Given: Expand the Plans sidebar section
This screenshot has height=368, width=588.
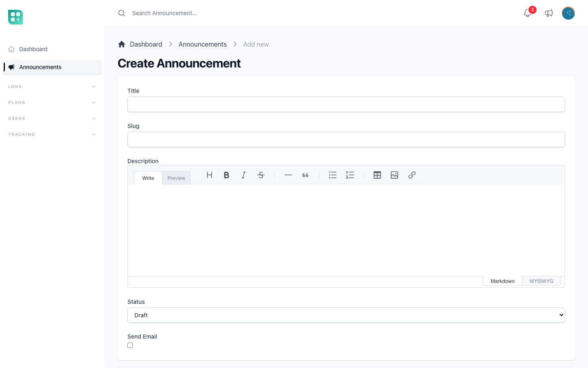Looking at the screenshot, I should coord(52,103).
